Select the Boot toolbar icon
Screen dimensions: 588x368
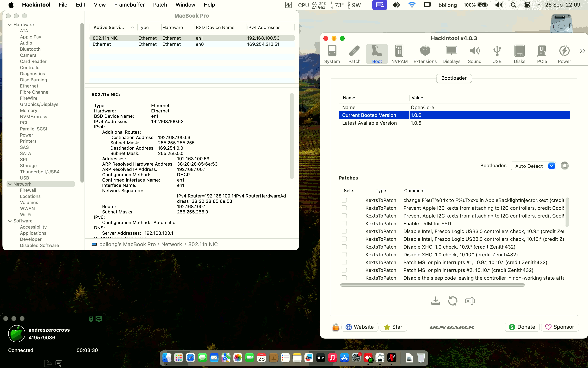click(377, 54)
